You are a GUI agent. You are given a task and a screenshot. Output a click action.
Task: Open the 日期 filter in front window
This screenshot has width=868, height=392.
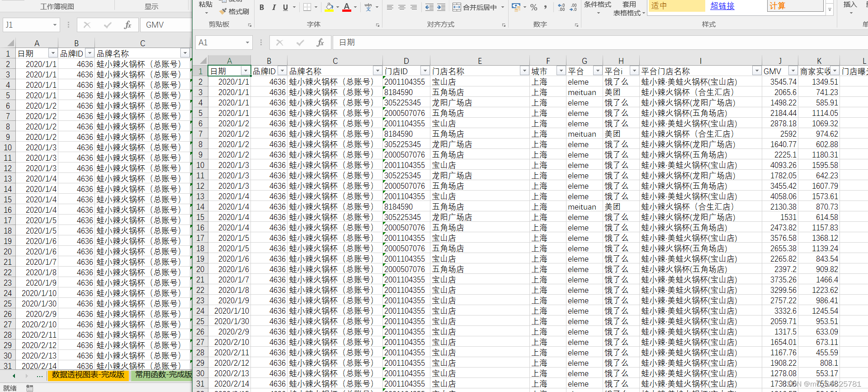point(245,71)
